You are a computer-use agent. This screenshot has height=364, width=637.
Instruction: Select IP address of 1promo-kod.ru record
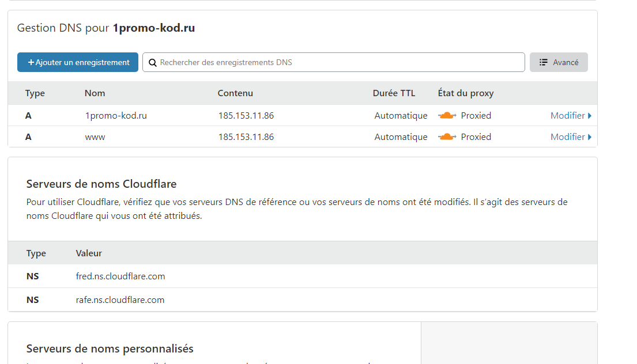click(246, 116)
